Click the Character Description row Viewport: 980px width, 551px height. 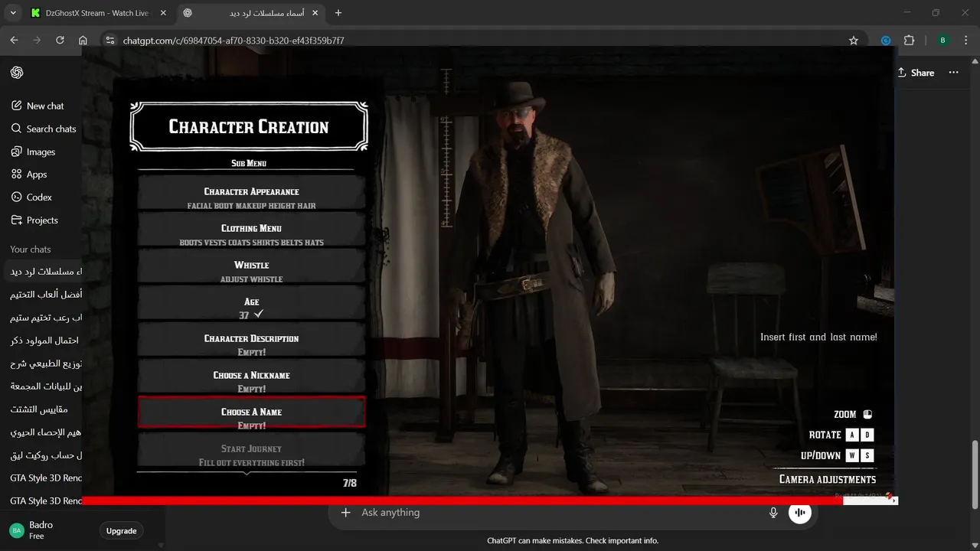[251, 341]
